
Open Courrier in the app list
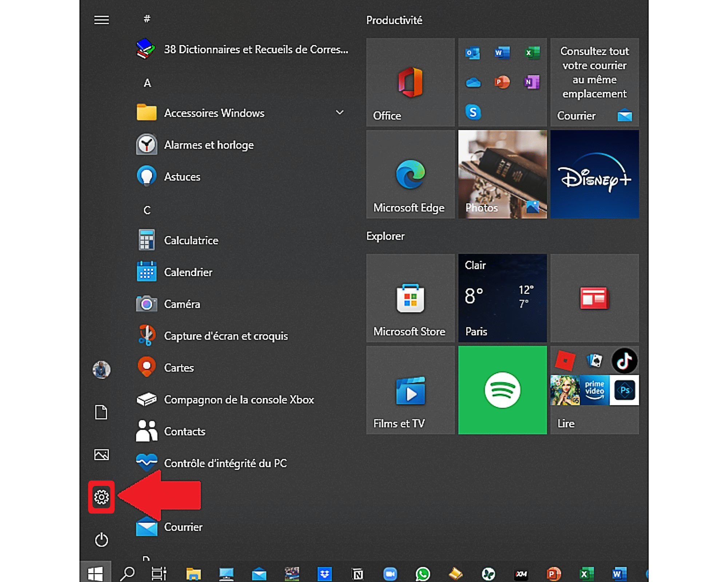coord(241,527)
